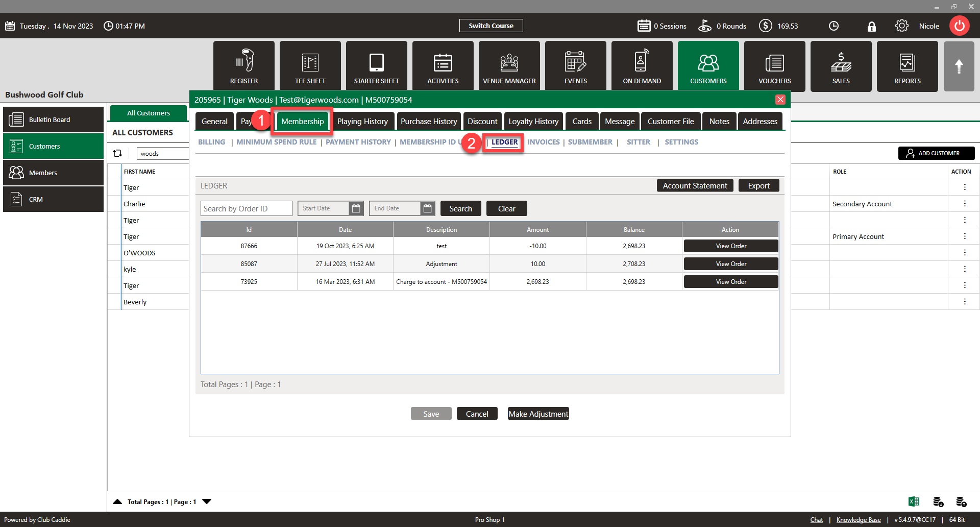Image resolution: width=980 pixels, height=527 pixels.
Task: Open the End Date calendar picker
Action: click(x=428, y=208)
